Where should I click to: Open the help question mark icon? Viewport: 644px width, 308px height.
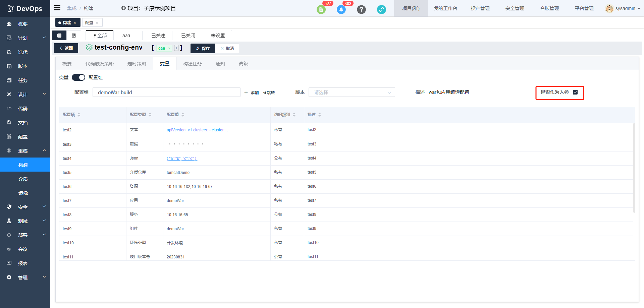pos(361,9)
